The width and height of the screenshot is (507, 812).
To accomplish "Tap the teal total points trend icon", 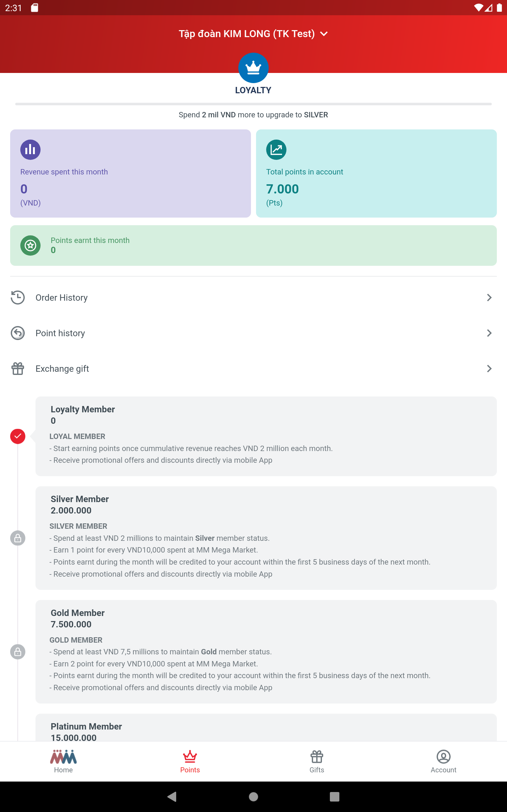I will [x=276, y=150].
